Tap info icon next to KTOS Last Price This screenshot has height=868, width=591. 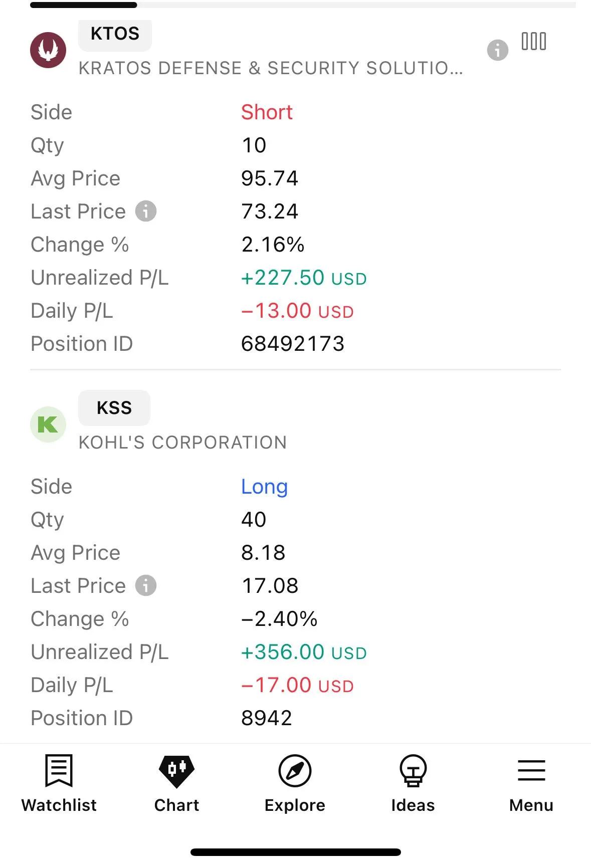tap(146, 211)
